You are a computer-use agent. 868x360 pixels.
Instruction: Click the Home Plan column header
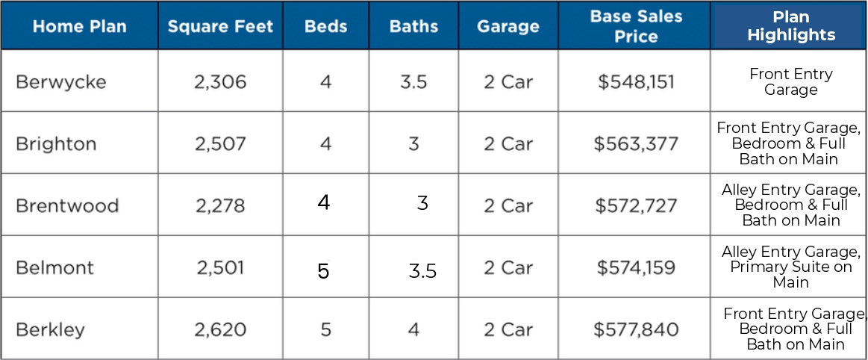tap(79, 26)
